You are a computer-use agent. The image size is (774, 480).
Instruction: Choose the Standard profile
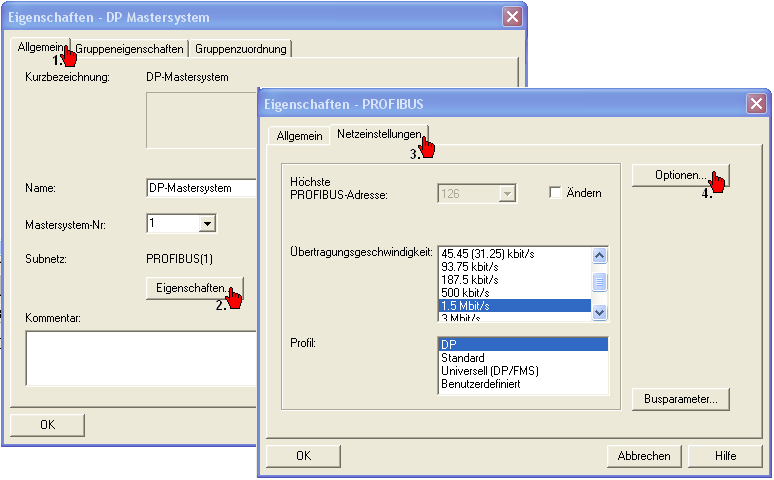[523, 358]
